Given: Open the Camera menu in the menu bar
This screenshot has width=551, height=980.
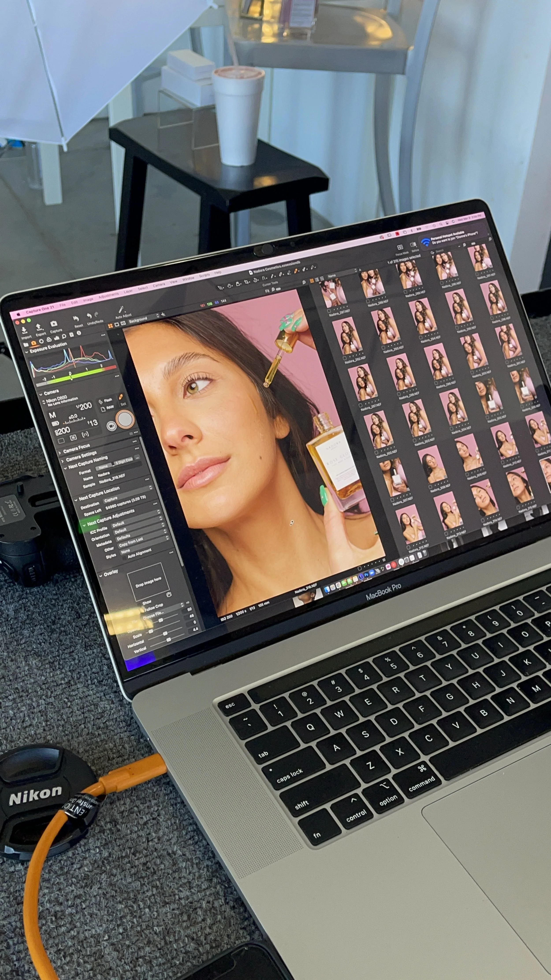Looking at the screenshot, I should (x=158, y=285).
